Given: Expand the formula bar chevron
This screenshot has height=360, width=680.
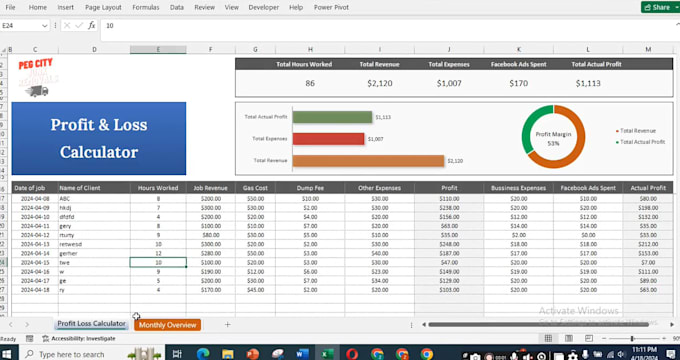Looking at the screenshot, I should click(677, 25).
